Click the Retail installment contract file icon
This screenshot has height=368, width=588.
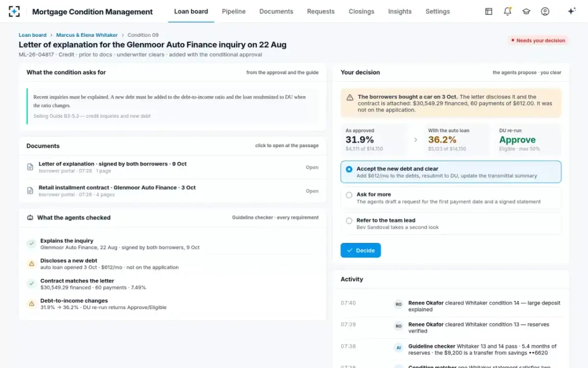[30, 191]
